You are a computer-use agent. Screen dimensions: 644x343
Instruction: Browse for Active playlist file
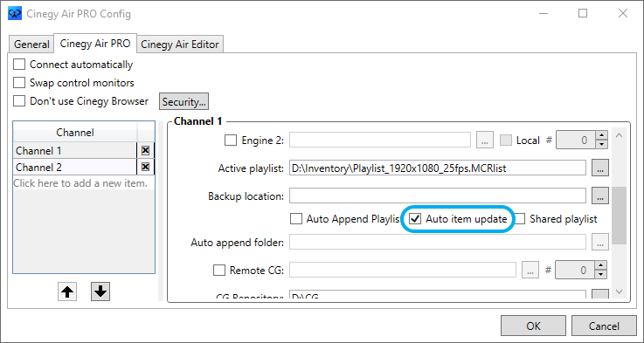[600, 168]
